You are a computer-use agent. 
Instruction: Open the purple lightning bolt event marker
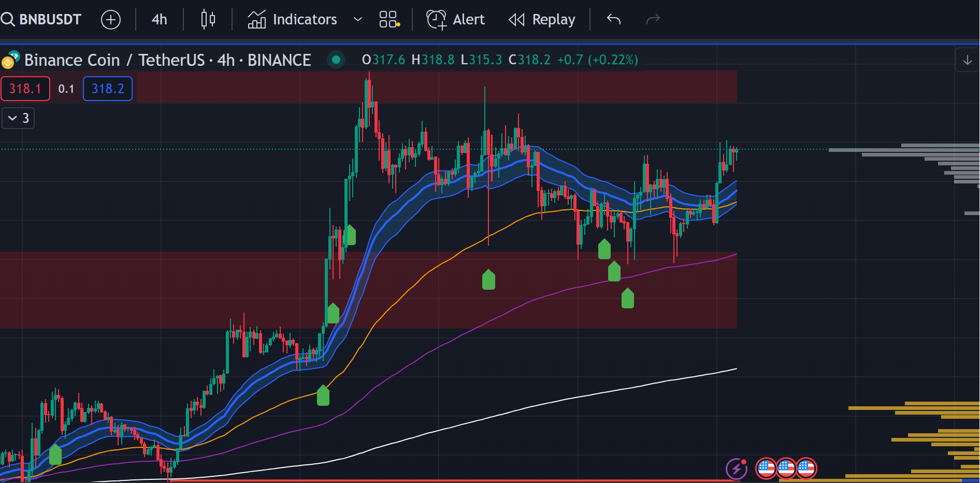pyautogui.click(x=737, y=469)
